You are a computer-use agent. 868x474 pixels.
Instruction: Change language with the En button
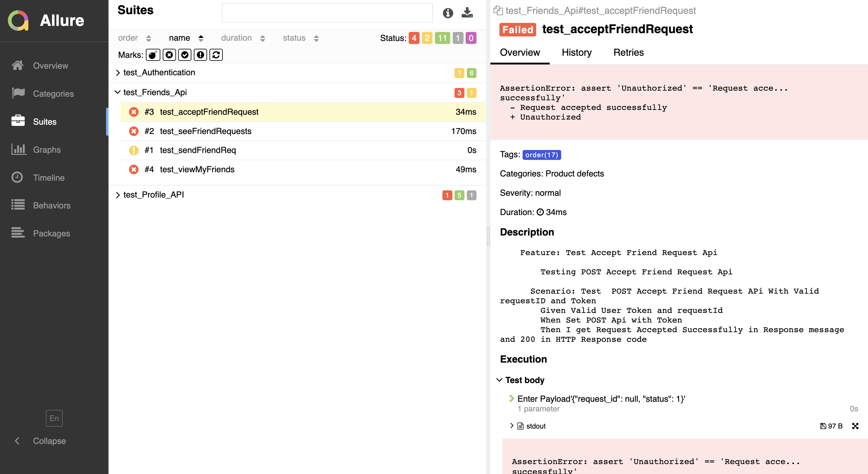click(54, 418)
